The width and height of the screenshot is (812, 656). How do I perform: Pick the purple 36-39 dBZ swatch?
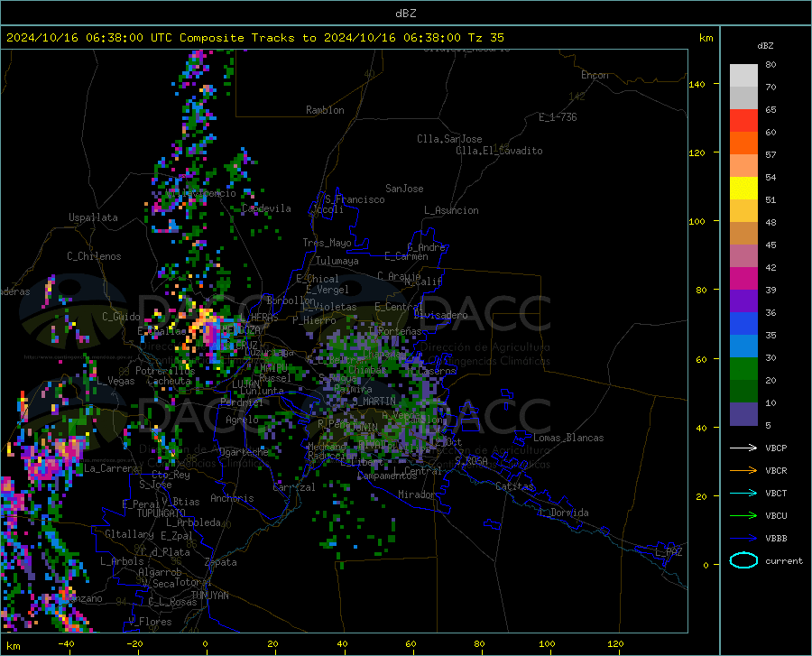pyautogui.click(x=743, y=301)
